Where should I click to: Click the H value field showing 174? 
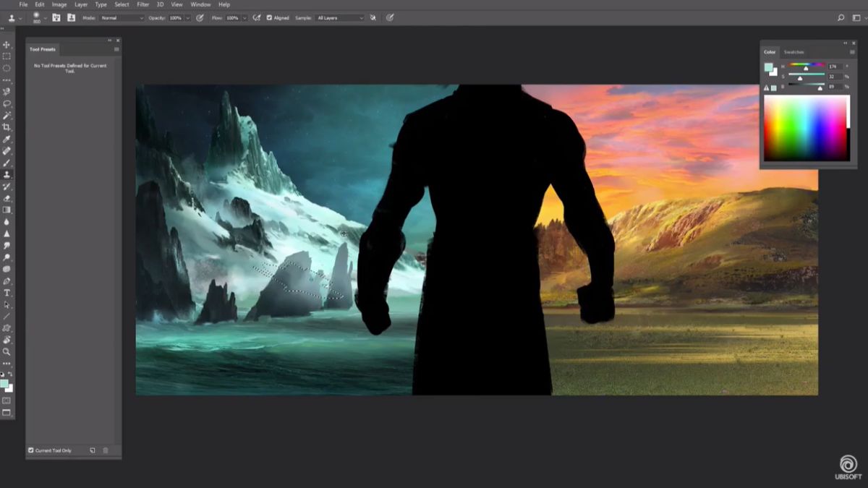click(x=834, y=66)
